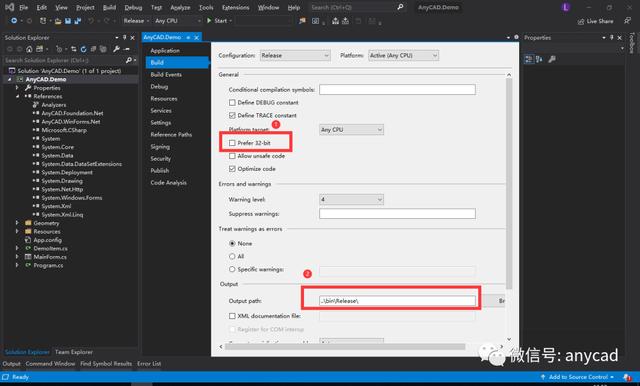This screenshot has height=386, width=640.
Task: Click the Send Feedback icon beside Live Share
Action: tap(627, 21)
